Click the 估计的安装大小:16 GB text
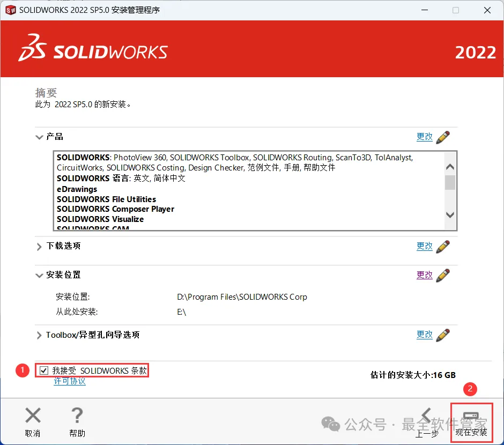The width and height of the screenshot is (504, 445). click(413, 375)
